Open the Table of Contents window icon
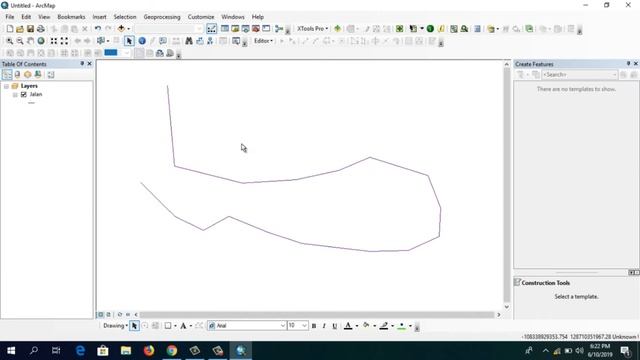Image resolution: width=640 pixels, height=360 pixels. pyautogui.click(x=224, y=29)
